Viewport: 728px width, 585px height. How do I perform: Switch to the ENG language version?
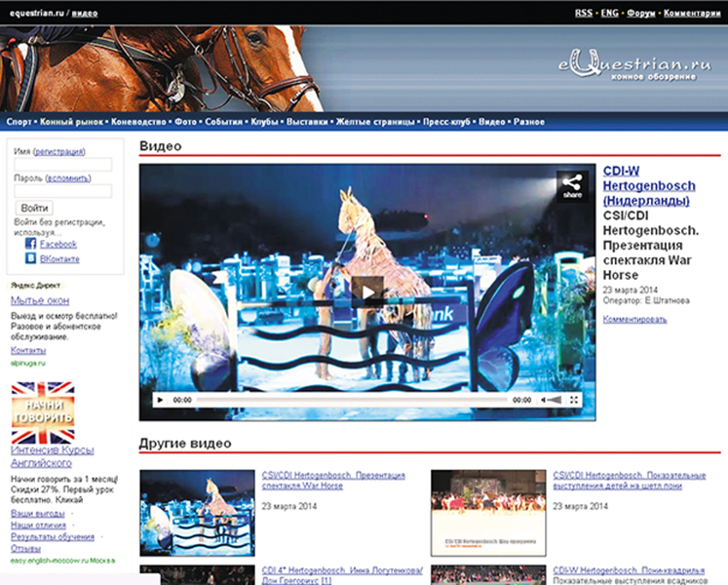tap(610, 13)
